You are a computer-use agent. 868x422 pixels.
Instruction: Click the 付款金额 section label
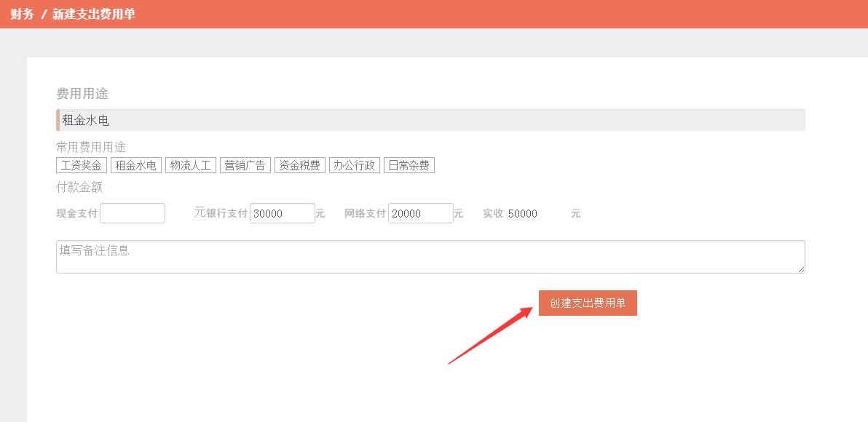79,187
